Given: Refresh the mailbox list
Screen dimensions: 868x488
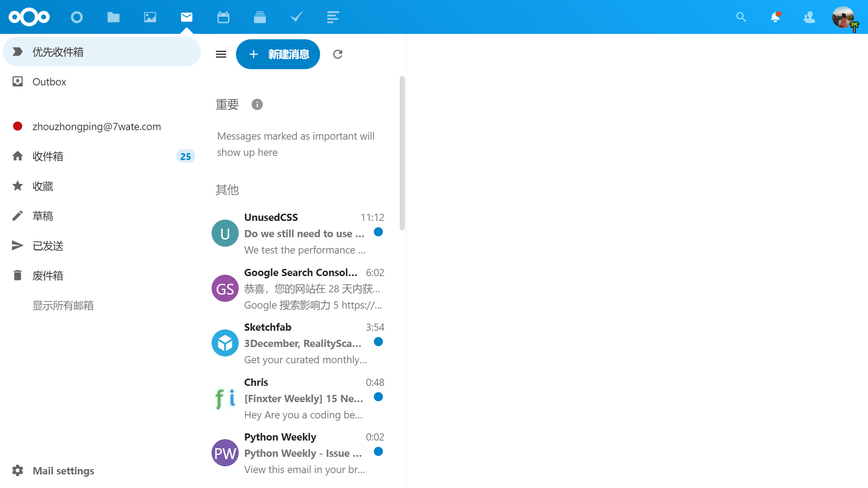Looking at the screenshot, I should point(338,54).
